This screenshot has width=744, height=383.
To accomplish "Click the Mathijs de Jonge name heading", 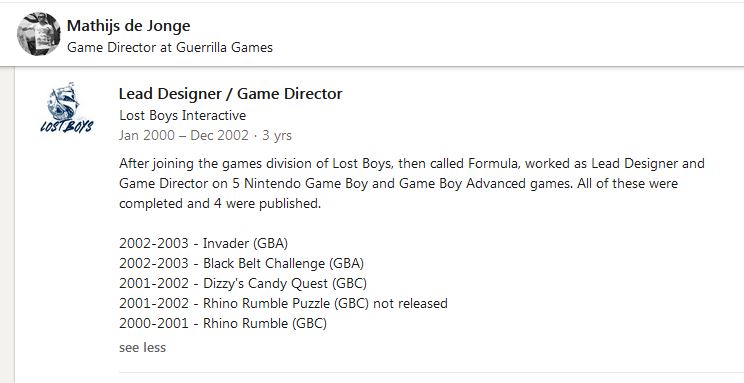I will coord(129,26).
